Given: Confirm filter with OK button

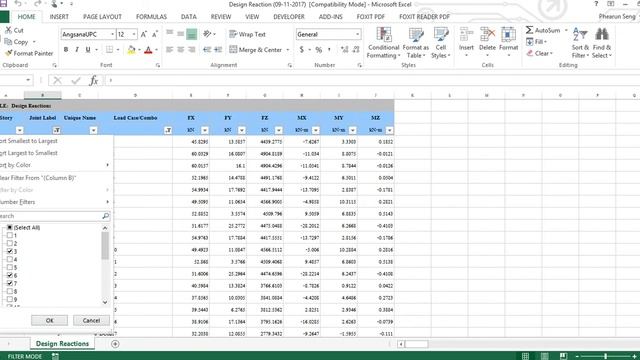Looking at the screenshot, I should pos(49,320).
